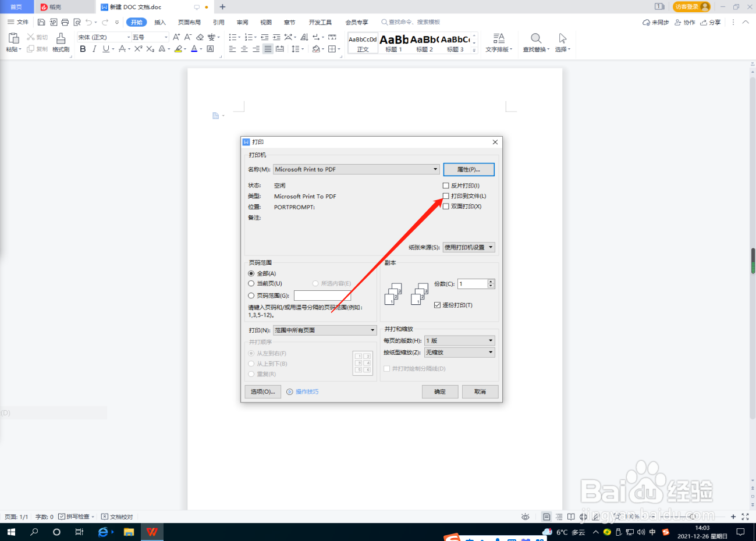Click the Underline U icon
The width and height of the screenshot is (756, 541).
105,49
